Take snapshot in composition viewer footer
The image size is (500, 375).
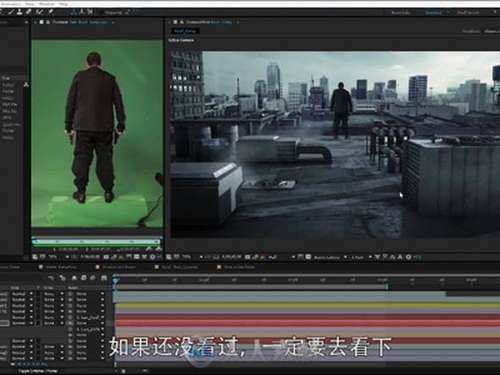pyautogui.click(x=248, y=257)
